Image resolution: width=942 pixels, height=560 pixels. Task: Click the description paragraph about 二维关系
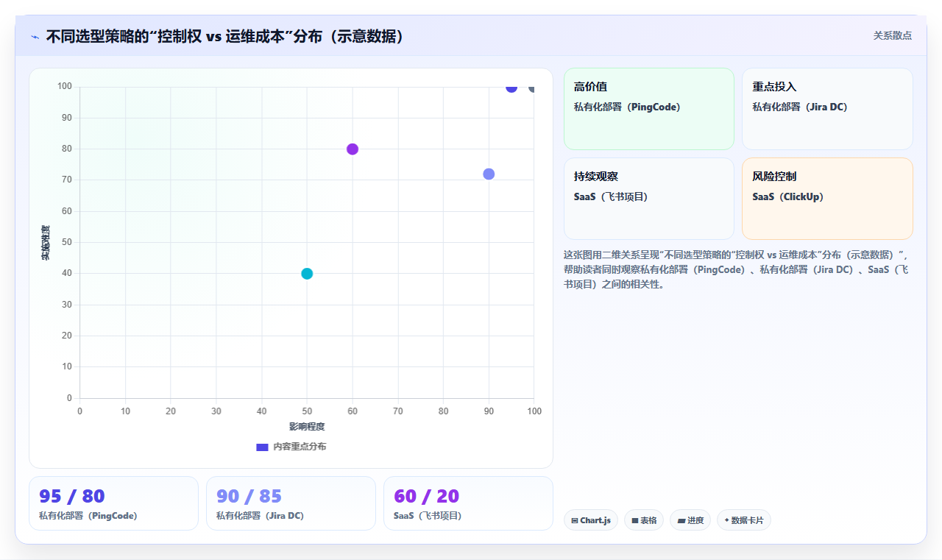click(x=737, y=269)
